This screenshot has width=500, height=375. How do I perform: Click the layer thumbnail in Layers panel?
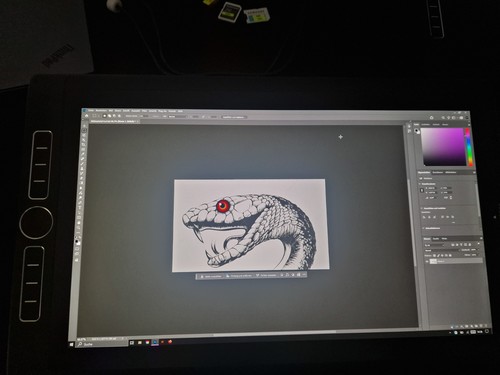click(x=433, y=261)
